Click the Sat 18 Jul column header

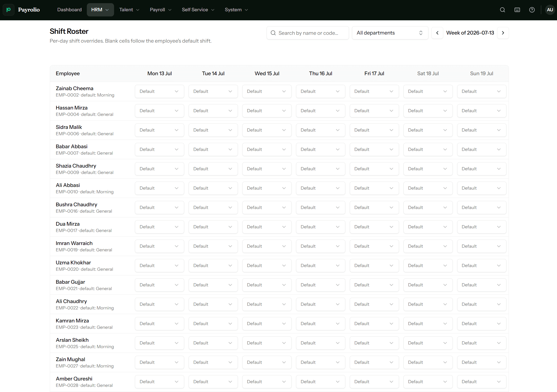coord(428,73)
